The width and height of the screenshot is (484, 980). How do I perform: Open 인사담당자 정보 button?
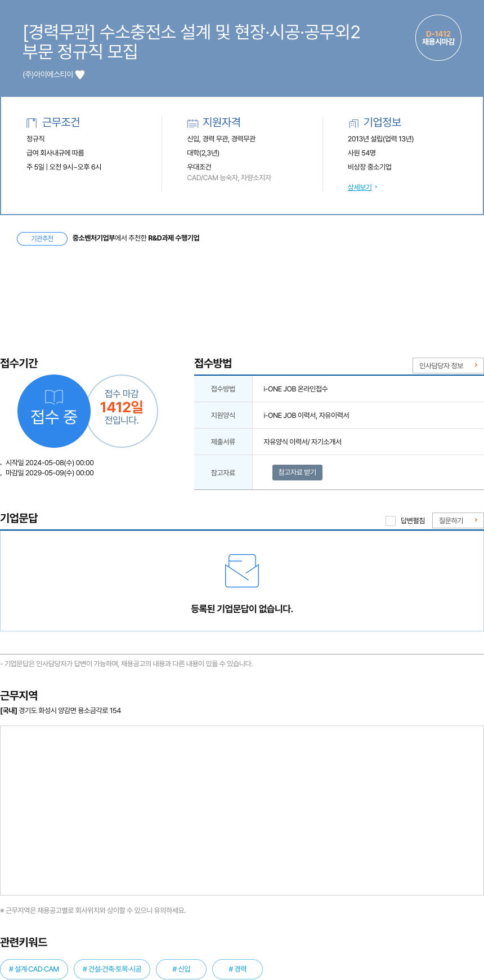448,366
